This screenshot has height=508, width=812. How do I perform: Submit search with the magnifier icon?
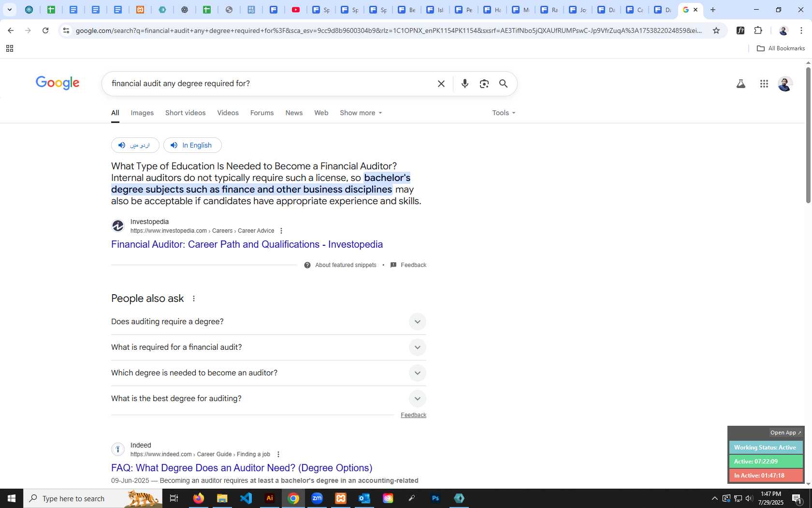pos(503,84)
